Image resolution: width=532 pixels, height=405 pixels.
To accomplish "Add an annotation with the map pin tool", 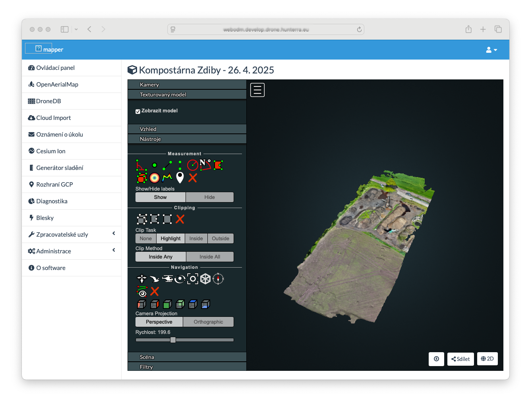I will click(x=180, y=177).
